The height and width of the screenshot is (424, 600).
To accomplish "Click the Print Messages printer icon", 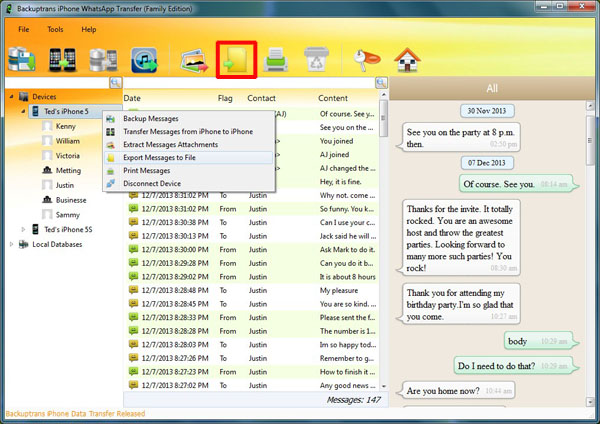I will point(276,59).
